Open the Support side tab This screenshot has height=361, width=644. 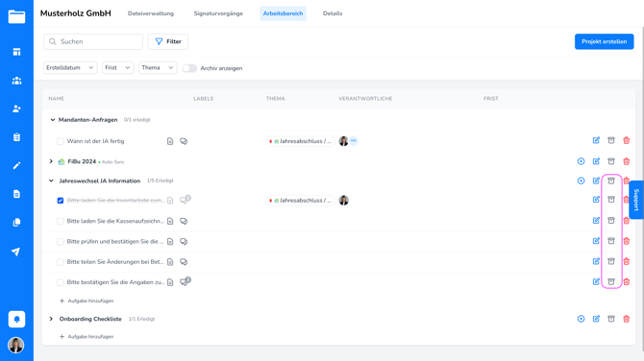click(636, 200)
